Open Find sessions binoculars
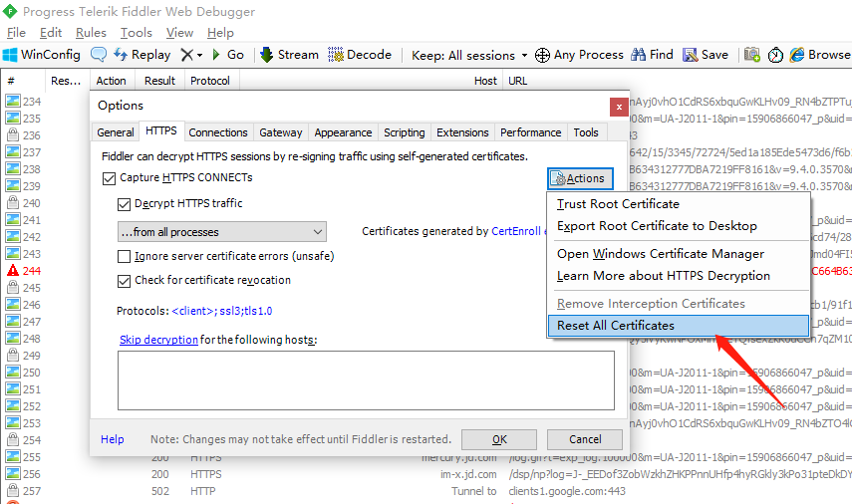This screenshot has height=504, width=852. (x=652, y=55)
